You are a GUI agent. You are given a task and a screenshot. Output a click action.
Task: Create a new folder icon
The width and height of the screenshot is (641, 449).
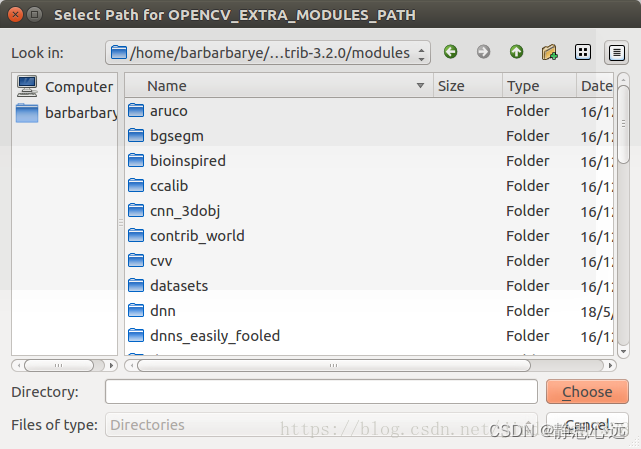(549, 52)
